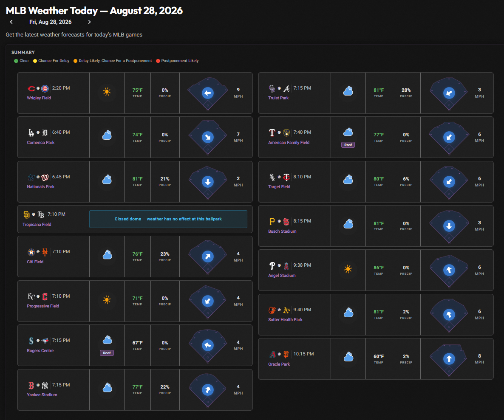Click wind arrow on Oracle Park diamond
Viewport: 504px width, 420px height.
point(449,358)
